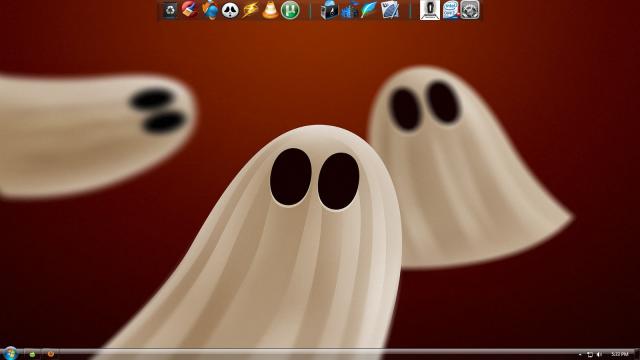This screenshot has width=640, height=360.
Task: Launch the blue feather icon
Action: [369, 10]
